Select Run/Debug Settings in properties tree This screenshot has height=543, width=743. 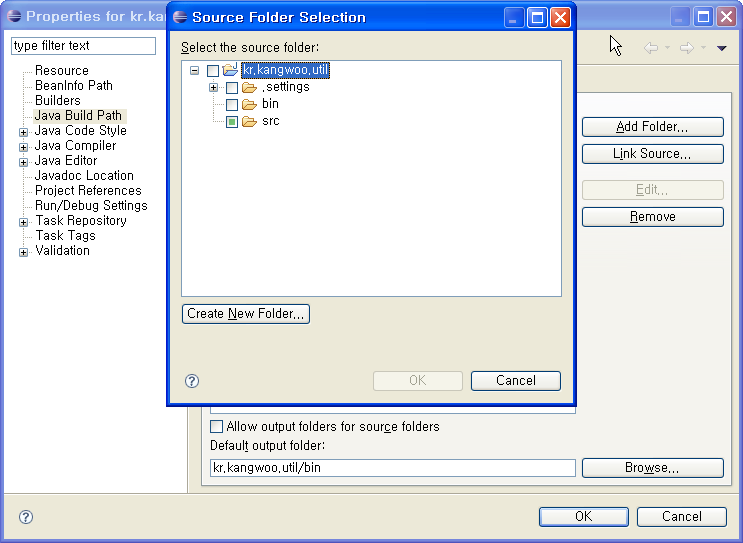pyautogui.click(x=91, y=206)
